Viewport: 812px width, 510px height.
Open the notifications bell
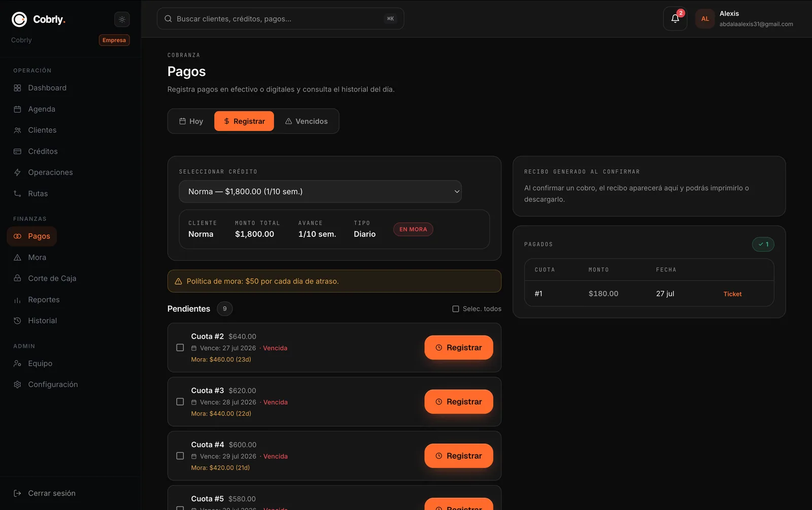(675, 19)
